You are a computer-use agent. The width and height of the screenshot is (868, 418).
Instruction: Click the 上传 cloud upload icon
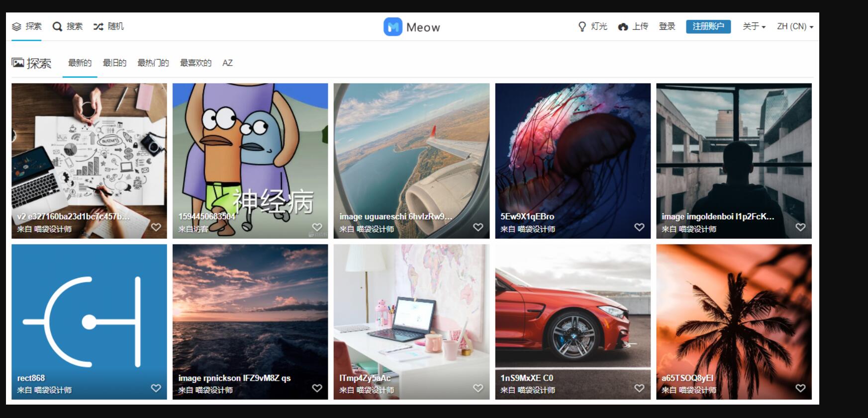(x=623, y=27)
